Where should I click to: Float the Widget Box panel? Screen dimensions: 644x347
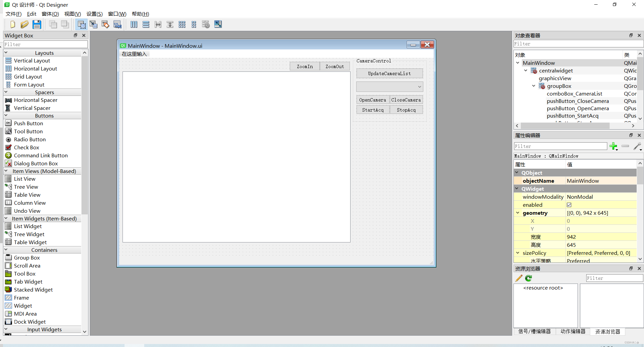point(75,35)
